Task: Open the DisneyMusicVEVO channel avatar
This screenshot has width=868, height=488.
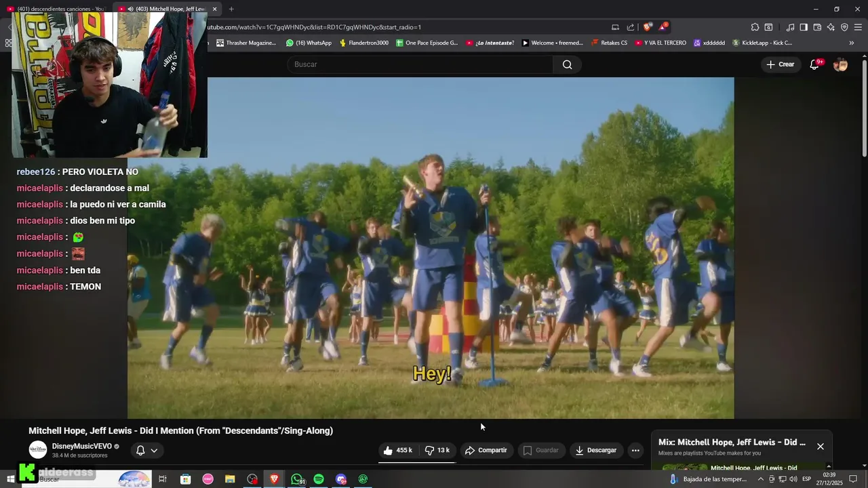Action: pyautogui.click(x=38, y=450)
